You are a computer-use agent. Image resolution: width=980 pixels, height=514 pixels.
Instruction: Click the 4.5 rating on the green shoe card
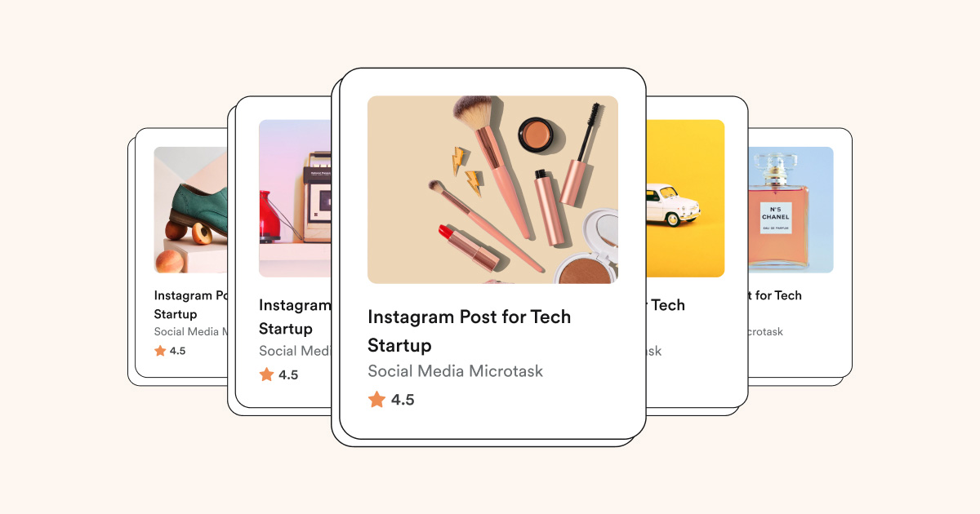coord(177,351)
